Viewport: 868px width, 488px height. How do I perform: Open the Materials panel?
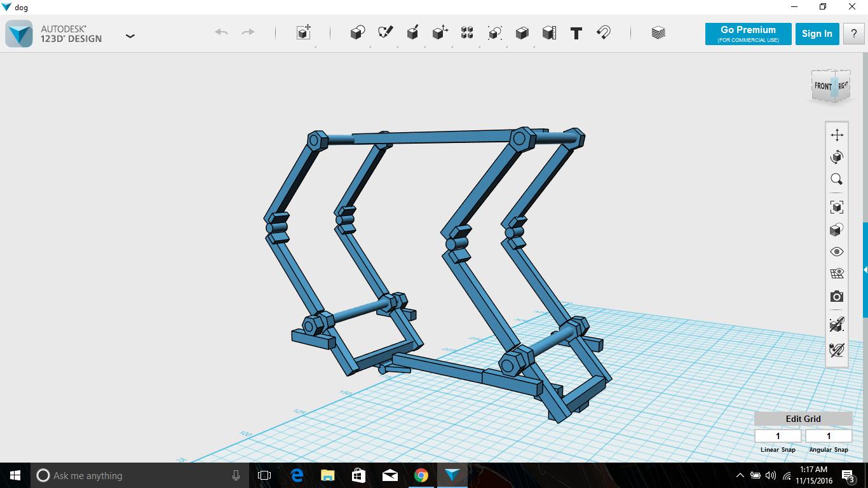click(658, 33)
